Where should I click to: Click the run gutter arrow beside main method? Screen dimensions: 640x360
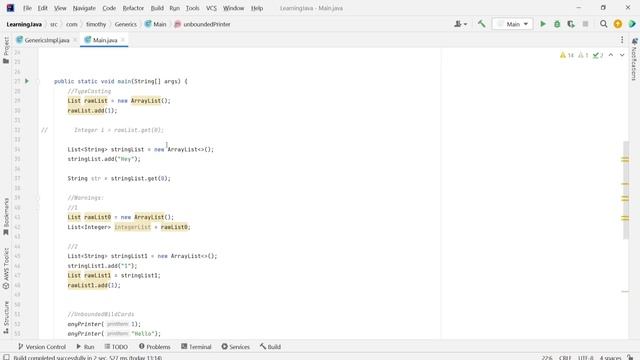tap(27, 81)
